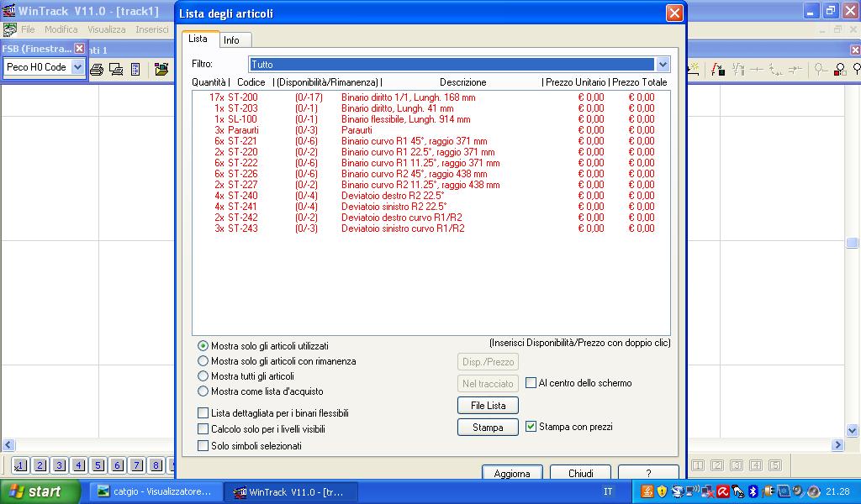Click the greyed lamp-on-line toolbar icon
The image size is (861, 504).
pos(821,69)
